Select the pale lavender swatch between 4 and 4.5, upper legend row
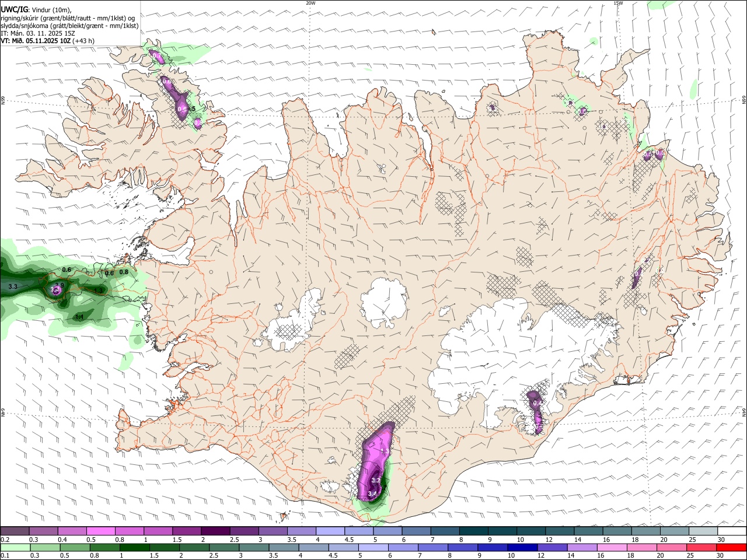747x560 pixels. [x=329, y=531]
